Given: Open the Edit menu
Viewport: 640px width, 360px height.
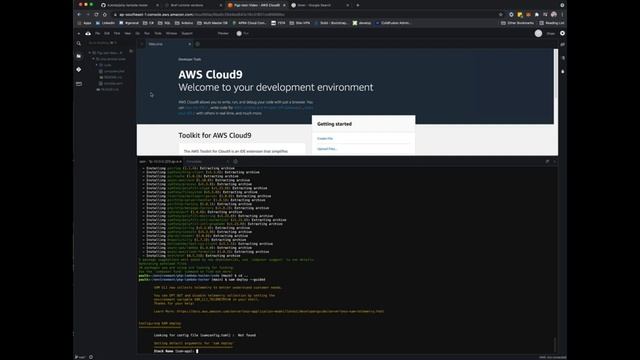Looking at the screenshot, I should coord(107,33).
